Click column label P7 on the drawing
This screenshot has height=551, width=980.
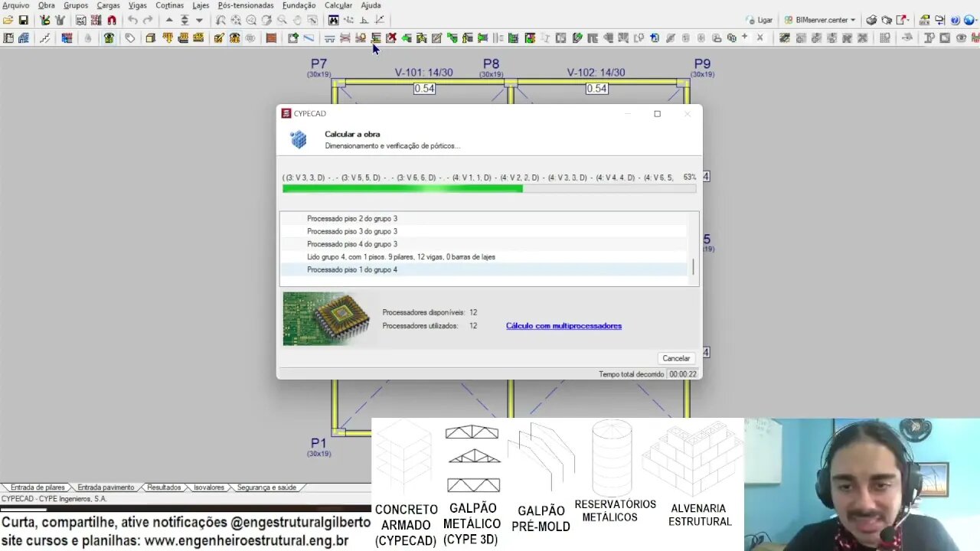[x=318, y=64]
